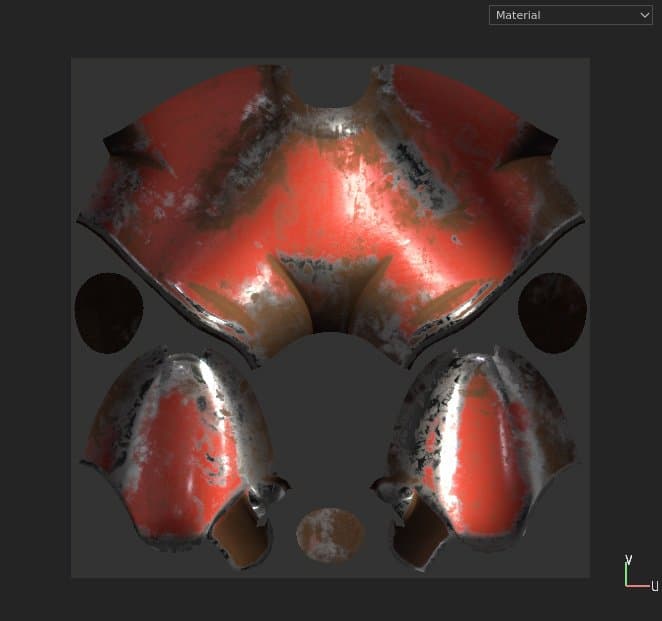Screen dimensions: 662x621
Task: Click the dropdown chevron next to Material
Action: coord(644,15)
